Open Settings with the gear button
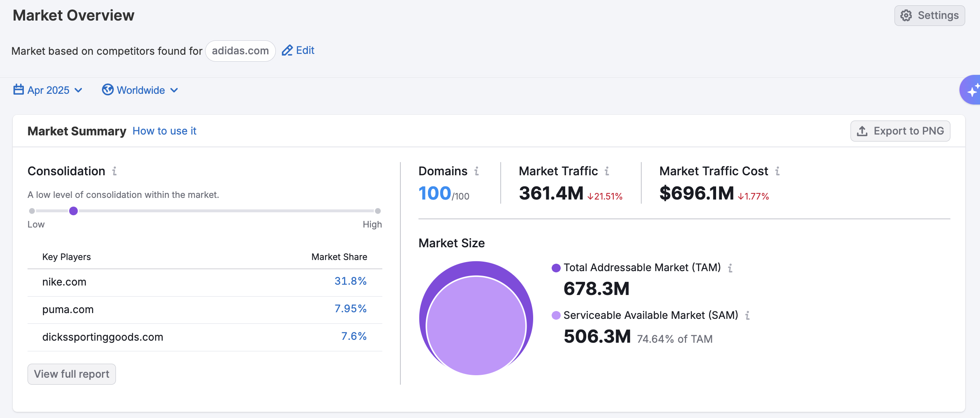The width and height of the screenshot is (980, 418). pyautogui.click(x=929, y=16)
